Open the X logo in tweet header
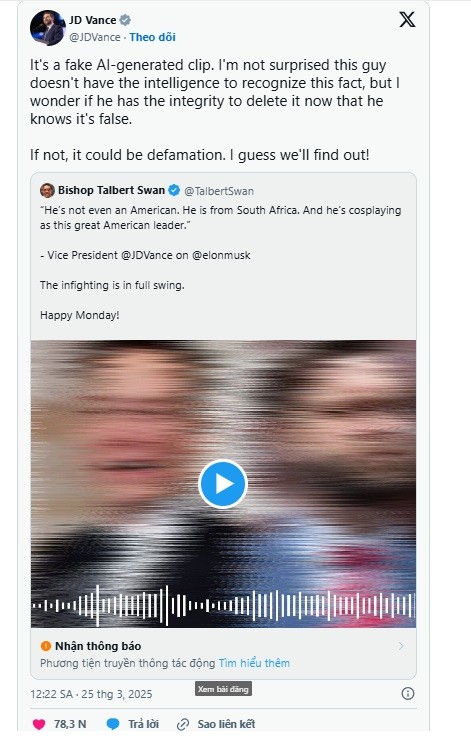471x745 pixels. (x=407, y=19)
